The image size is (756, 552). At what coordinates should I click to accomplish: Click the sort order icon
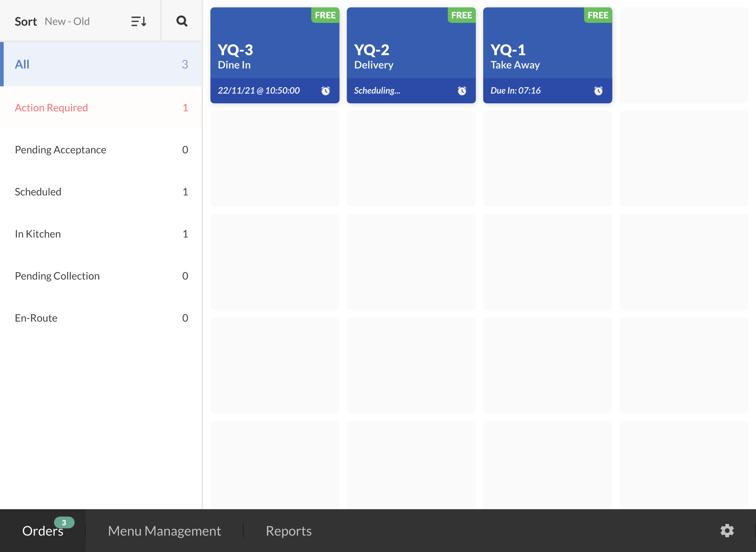139,21
